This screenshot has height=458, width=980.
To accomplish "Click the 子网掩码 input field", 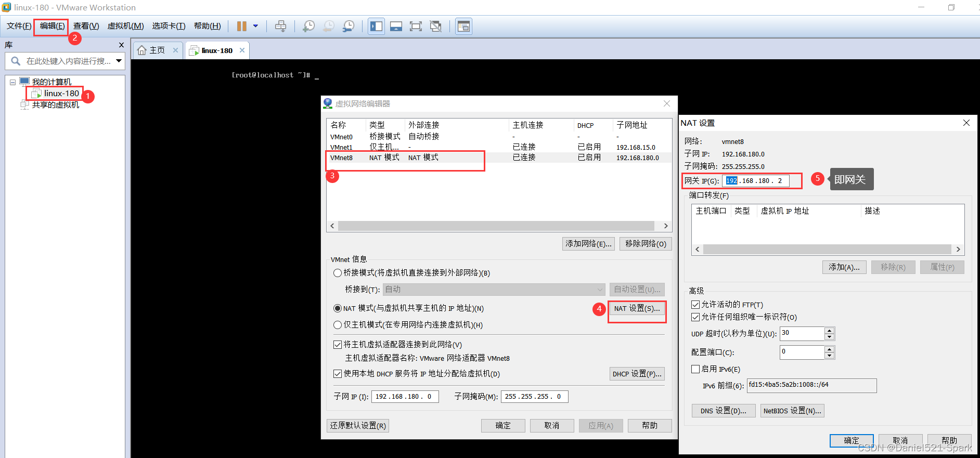I will point(535,397).
